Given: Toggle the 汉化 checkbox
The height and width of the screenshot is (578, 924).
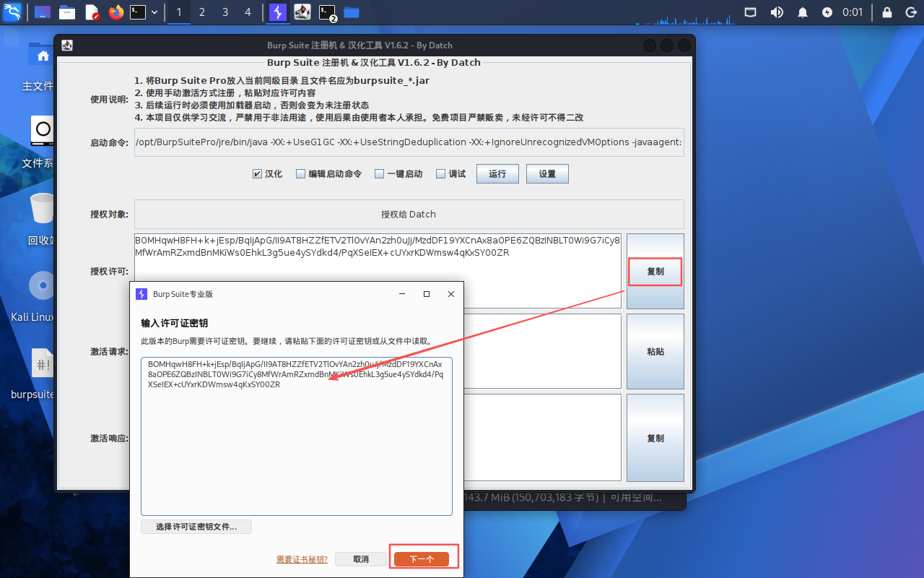Looking at the screenshot, I should tap(257, 174).
